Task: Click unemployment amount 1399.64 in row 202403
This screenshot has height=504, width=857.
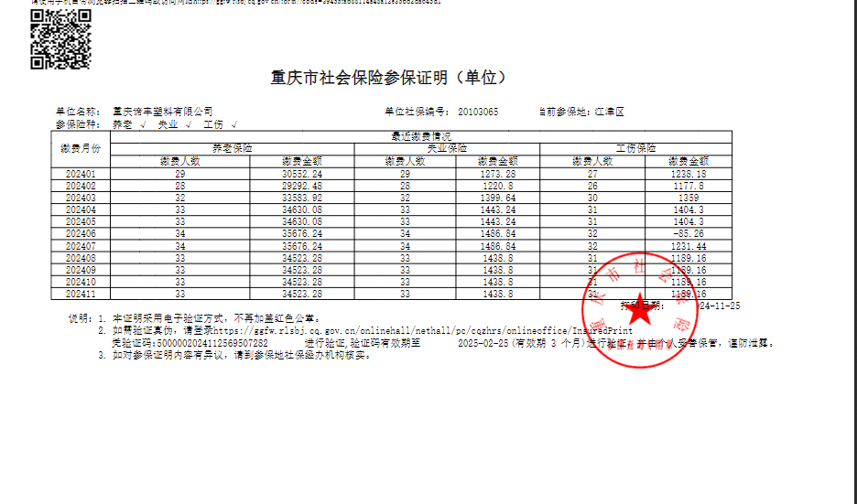Action: pos(498,198)
